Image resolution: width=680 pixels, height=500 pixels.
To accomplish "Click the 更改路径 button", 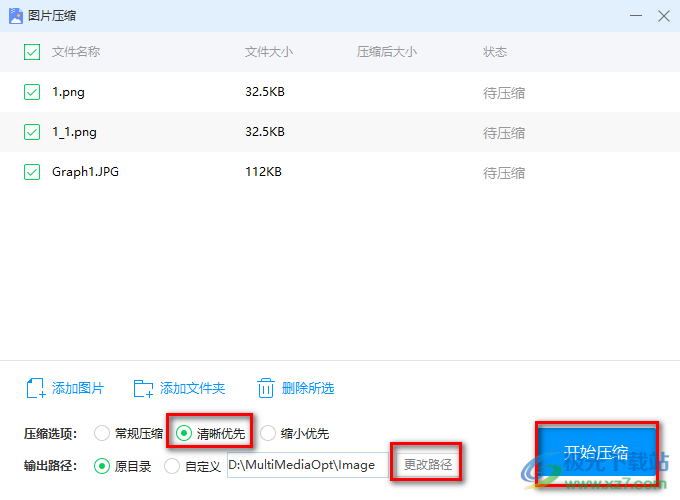I will click(428, 464).
